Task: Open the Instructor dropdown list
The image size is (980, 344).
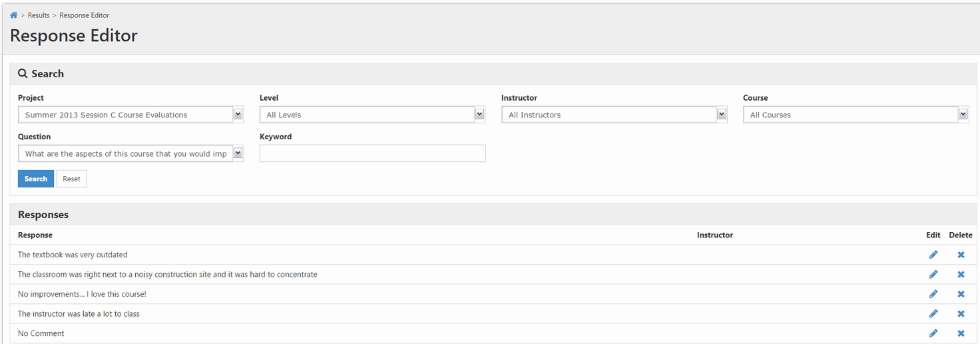Action: pyautogui.click(x=614, y=115)
